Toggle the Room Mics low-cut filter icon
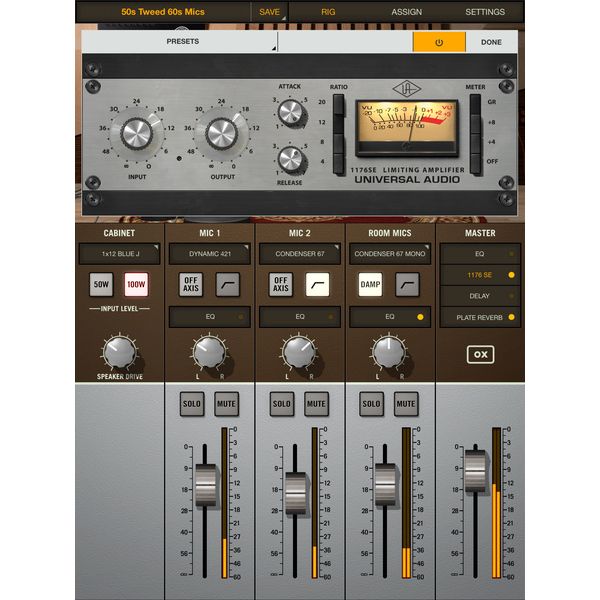The image size is (600, 600). tap(407, 285)
